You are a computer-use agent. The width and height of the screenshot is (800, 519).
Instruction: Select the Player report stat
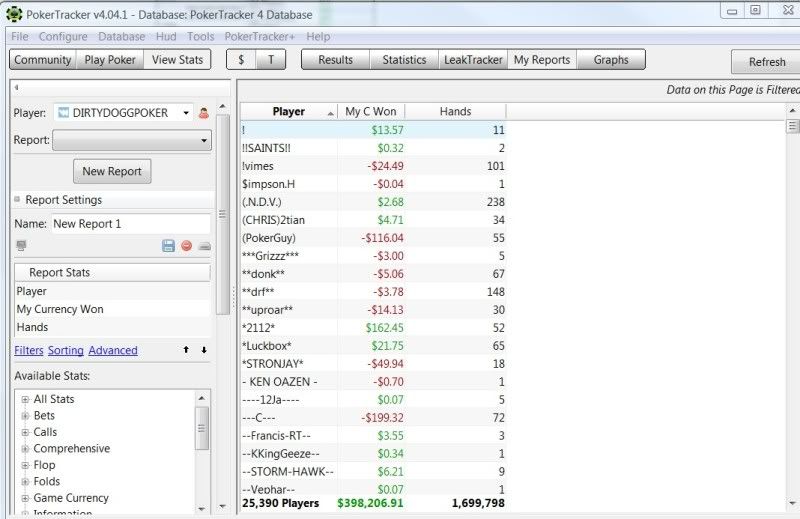click(x=112, y=291)
